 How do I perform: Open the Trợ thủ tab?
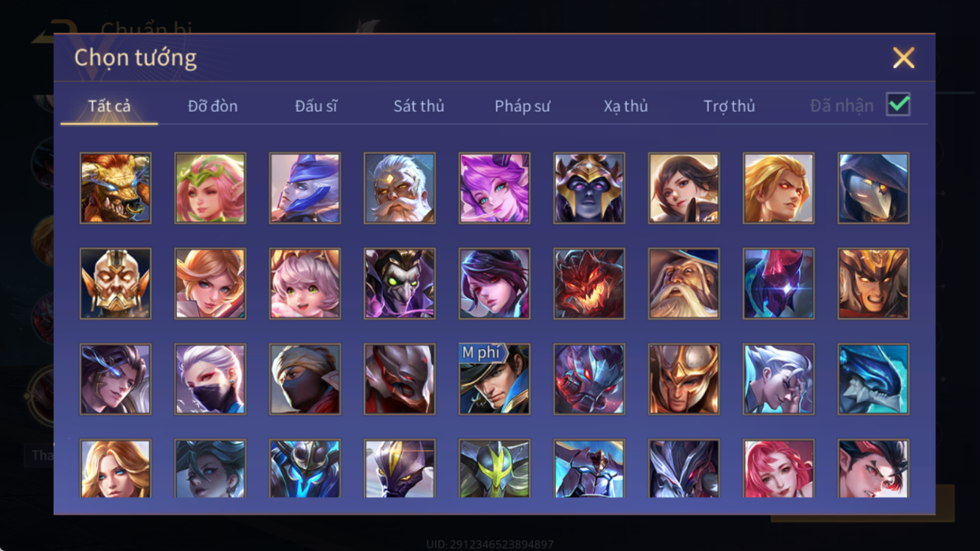click(x=729, y=106)
